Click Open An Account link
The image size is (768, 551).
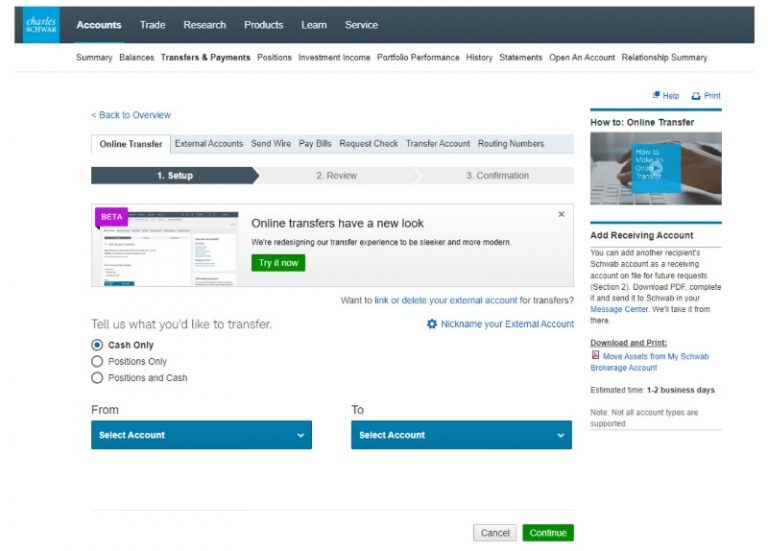(582, 57)
